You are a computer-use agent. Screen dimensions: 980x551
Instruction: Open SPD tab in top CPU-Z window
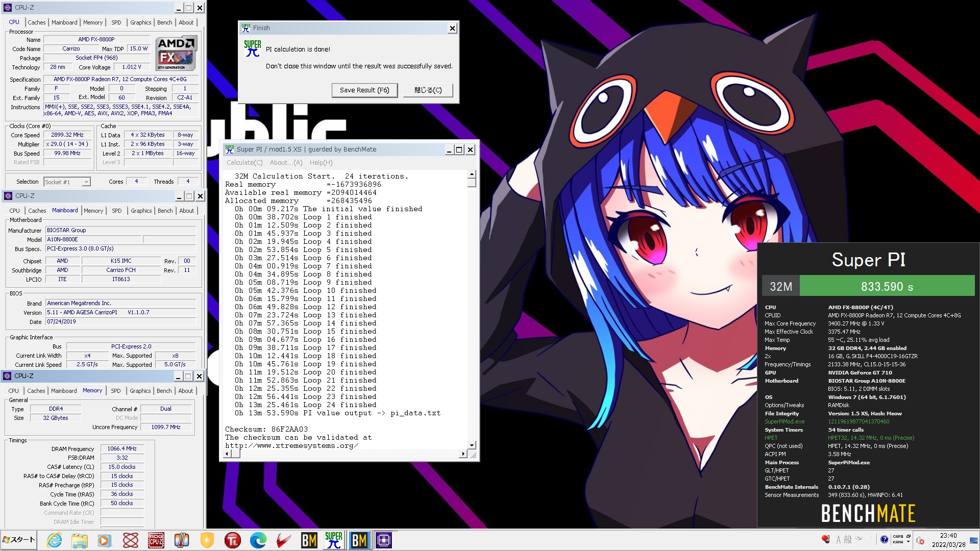tap(116, 22)
